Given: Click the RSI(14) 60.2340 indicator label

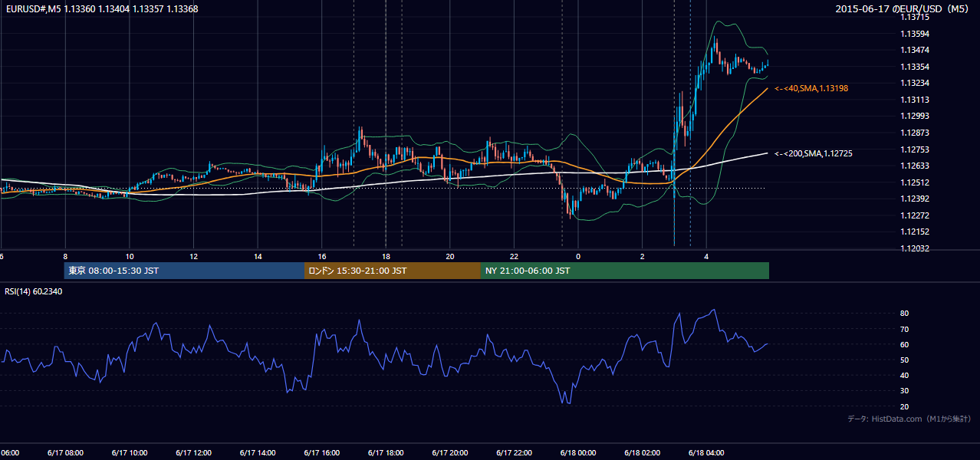Looking at the screenshot, I should point(34,291).
